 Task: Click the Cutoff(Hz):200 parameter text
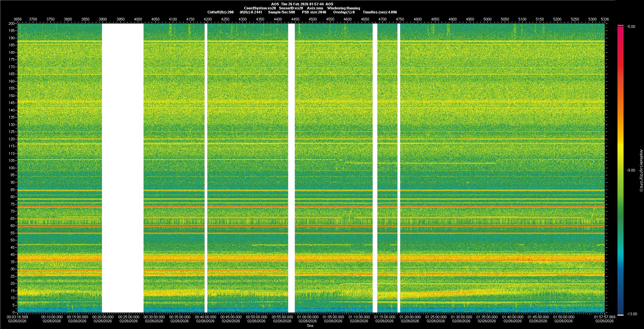click(x=220, y=12)
